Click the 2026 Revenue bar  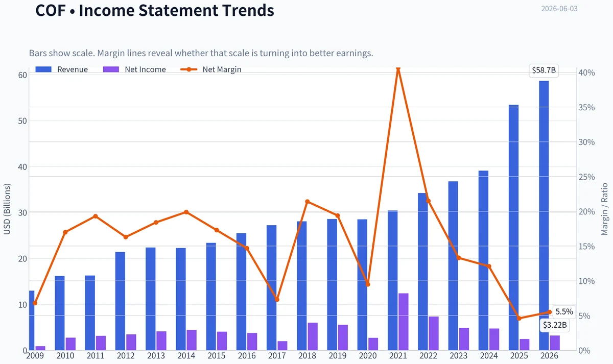pyautogui.click(x=544, y=215)
